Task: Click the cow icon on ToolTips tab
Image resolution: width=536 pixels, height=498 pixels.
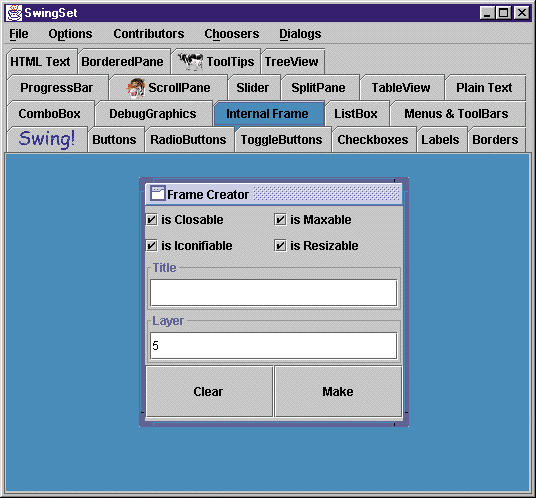Action: tap(190, 62)
